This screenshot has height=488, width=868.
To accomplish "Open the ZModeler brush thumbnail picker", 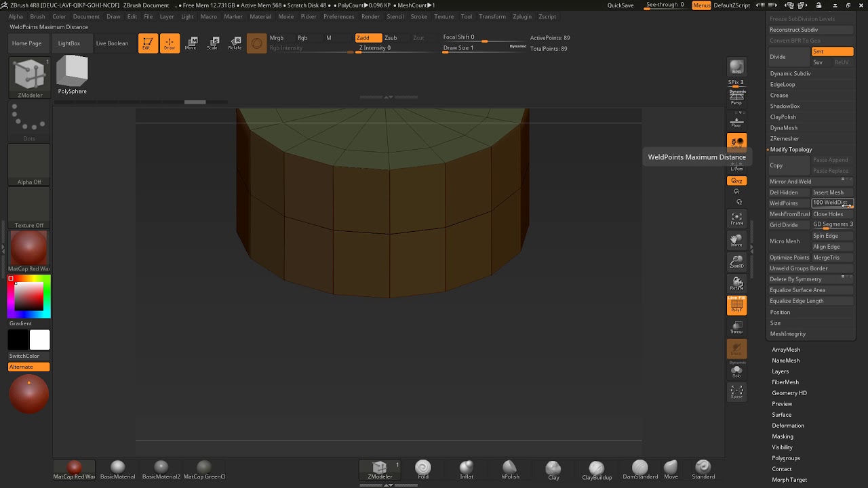I will point(30,77).
